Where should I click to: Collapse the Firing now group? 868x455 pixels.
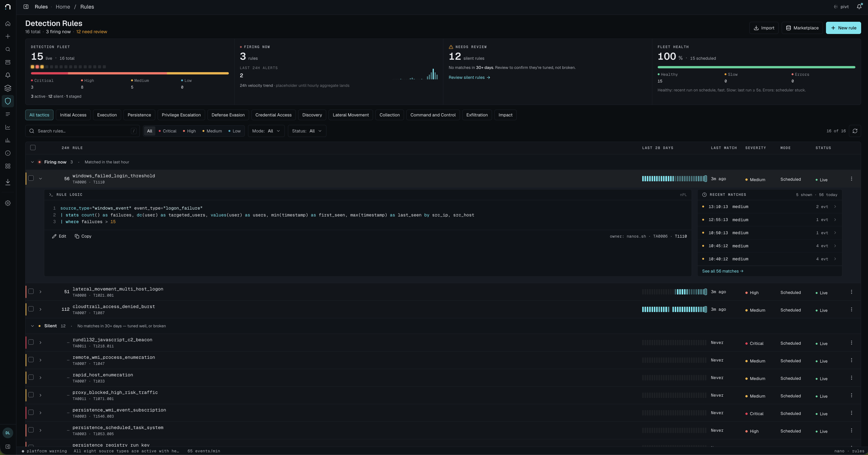point(32,162)
